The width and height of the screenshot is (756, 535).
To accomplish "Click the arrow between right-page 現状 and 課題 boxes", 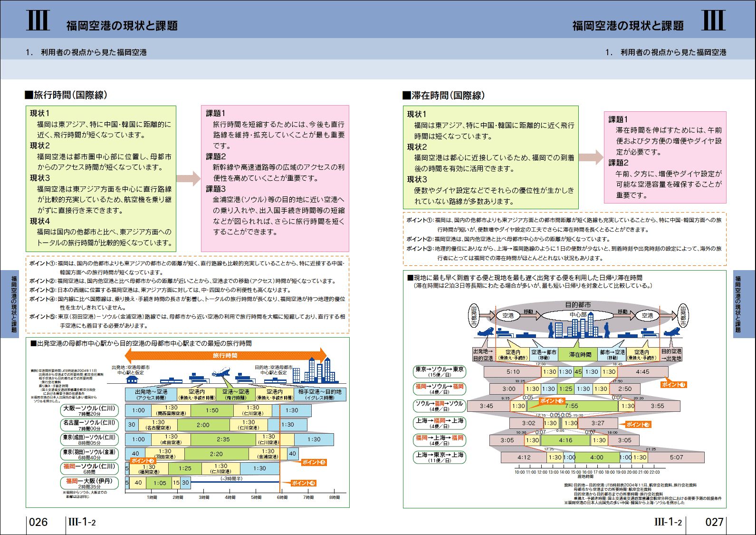I will (591, 157).
